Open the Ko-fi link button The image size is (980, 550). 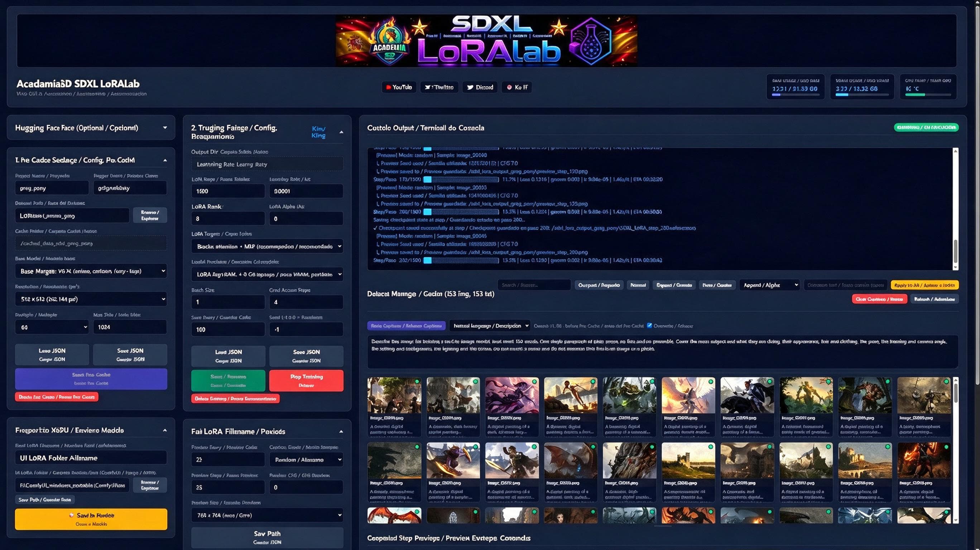pyautogui.click(x=517, y=87)
